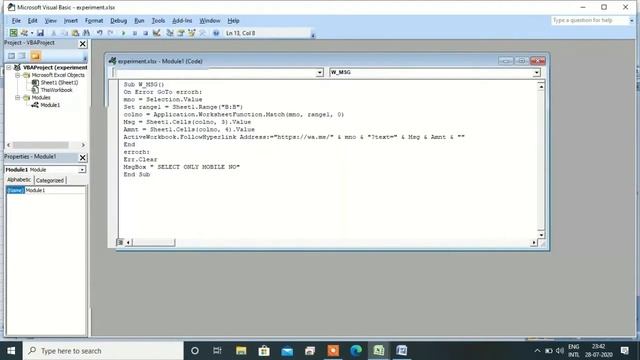Screen dimensions: 640x360
Task: Open the Object Browser toolbar icon
Action: tap(192, 33)
